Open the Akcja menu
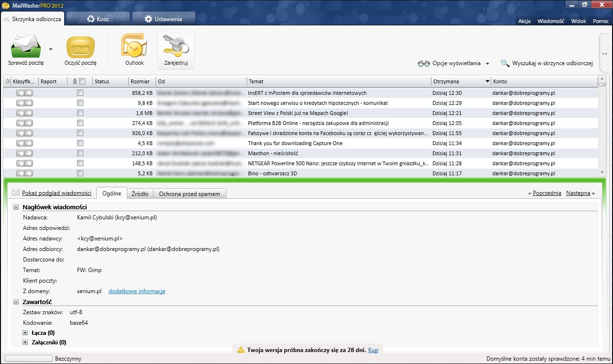Image resolution: width=613 pixels, height=364 pixels. (524, 21)
